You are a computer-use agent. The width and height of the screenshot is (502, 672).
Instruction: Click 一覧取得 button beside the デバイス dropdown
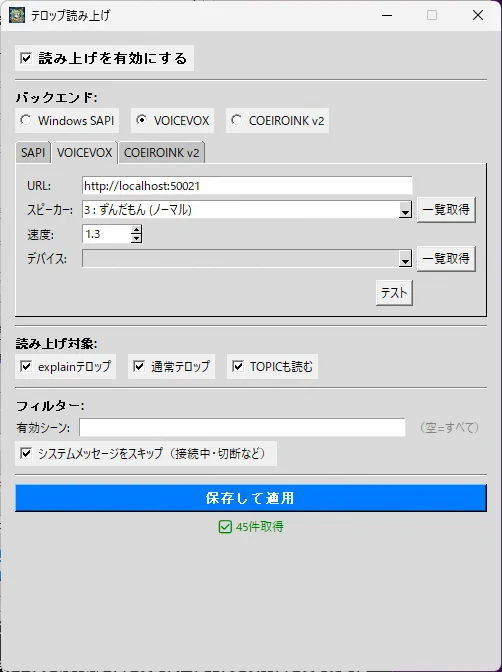click(x=446, y=258)
